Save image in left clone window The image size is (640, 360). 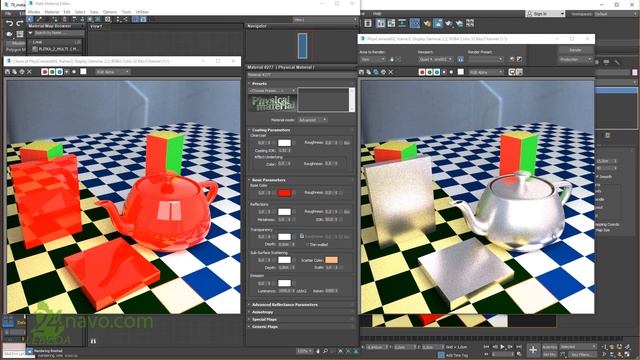tap(7, 72)
